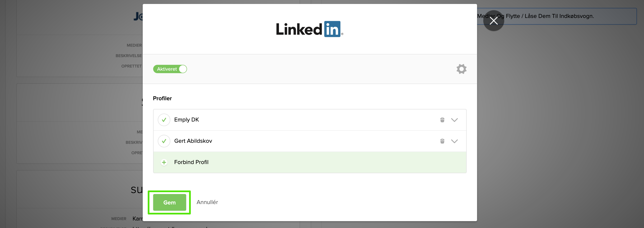Click the plus icon beside Forbind Profil
This screenshot has height=228, width=644.
164,162
